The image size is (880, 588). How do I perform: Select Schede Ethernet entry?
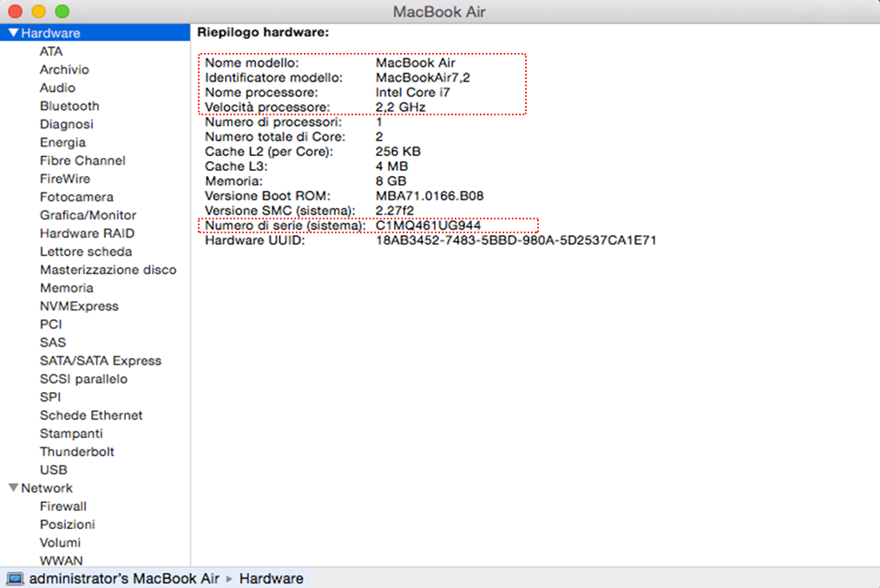pos(91,415)
